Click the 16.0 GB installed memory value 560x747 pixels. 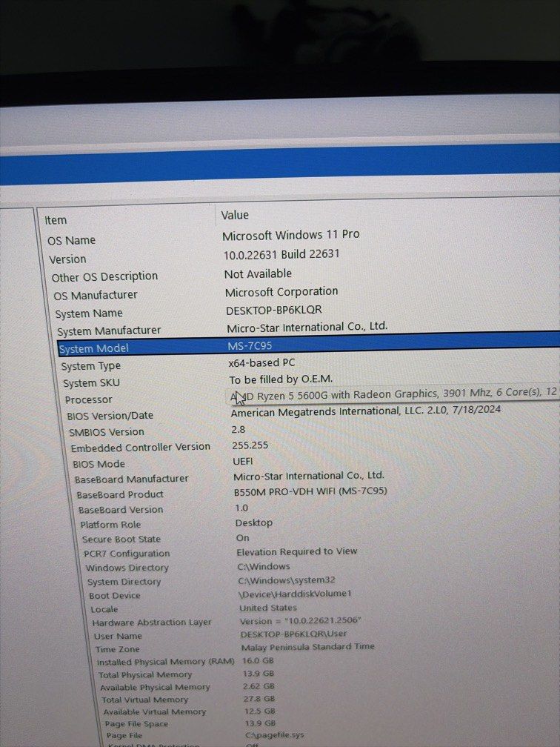[x=258, y=660]
